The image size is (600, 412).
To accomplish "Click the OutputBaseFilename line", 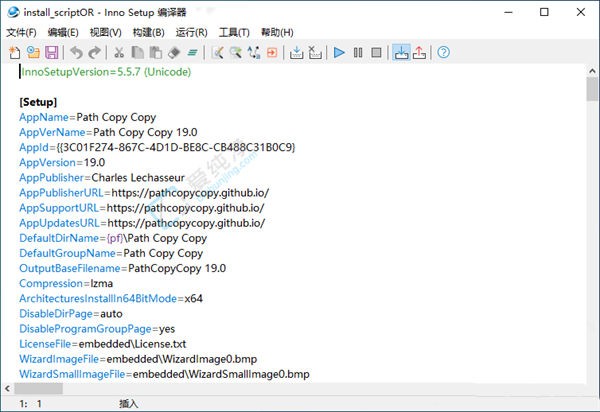I will point(122,268).
